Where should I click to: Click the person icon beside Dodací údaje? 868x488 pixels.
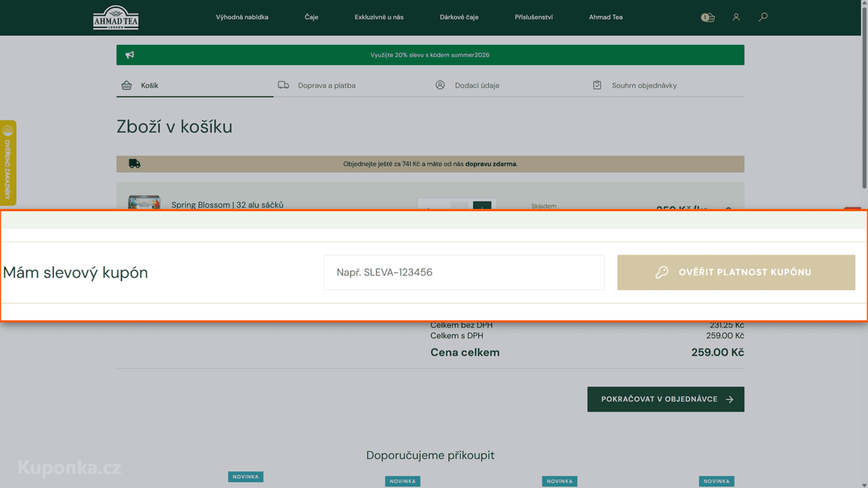(440, 85)
